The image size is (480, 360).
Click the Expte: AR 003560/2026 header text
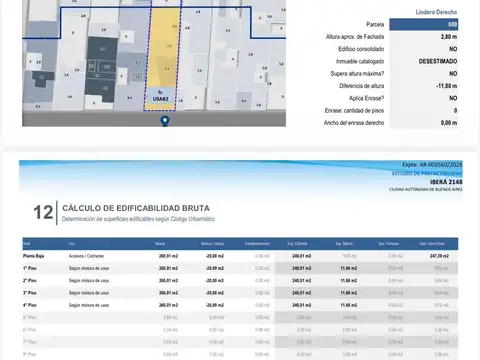point(432,165)
